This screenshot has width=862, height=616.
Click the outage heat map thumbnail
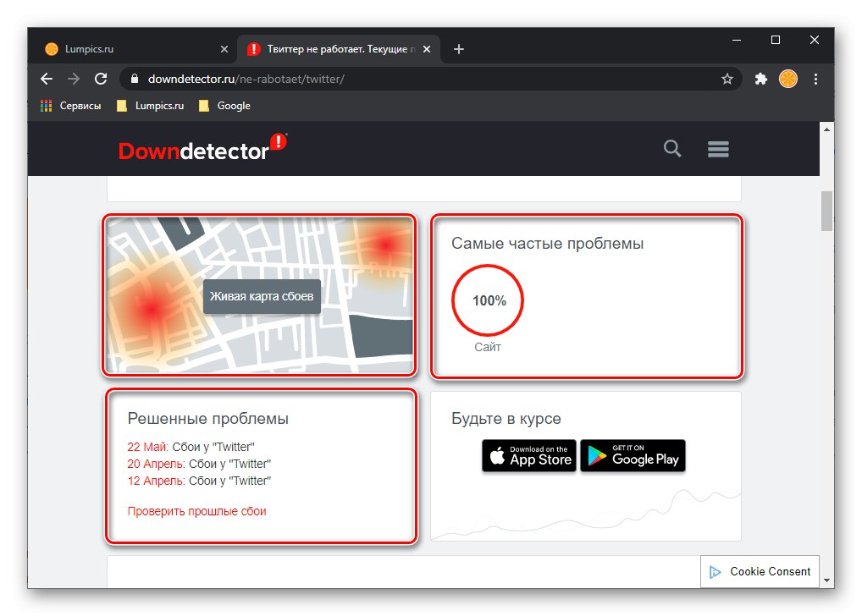click(x=259, y=295)
